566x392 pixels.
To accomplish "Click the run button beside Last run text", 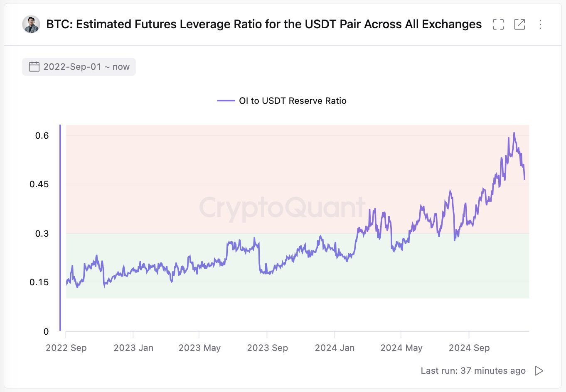I will (539, 370).
